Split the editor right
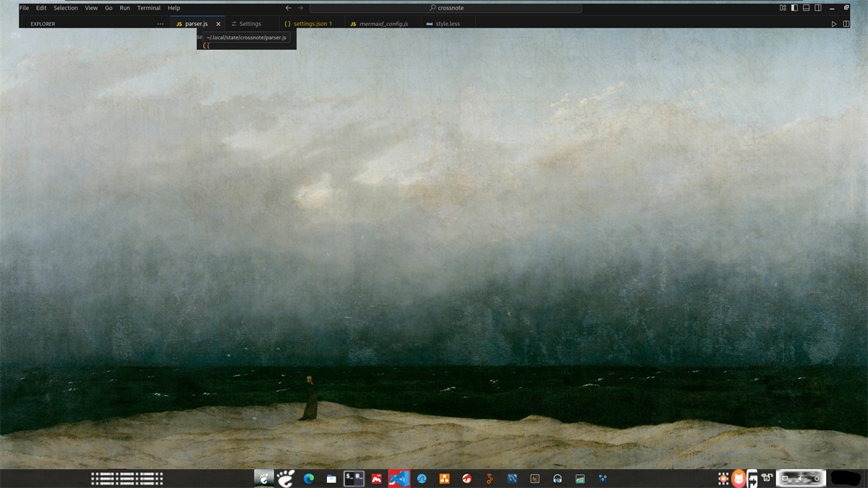 [x=845, y=24]
